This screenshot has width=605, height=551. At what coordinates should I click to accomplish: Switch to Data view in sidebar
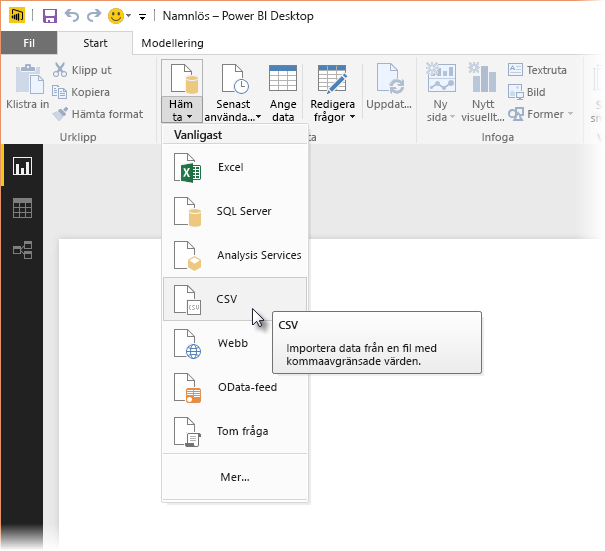tap(22, 208)
